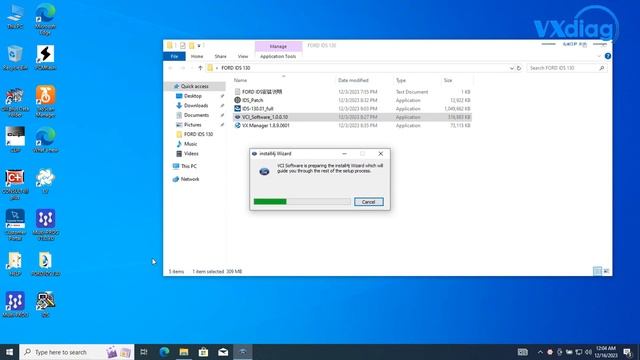Open the File tab in Explorer
Screen dimensions: 640x360
click(x=174, y=56)
